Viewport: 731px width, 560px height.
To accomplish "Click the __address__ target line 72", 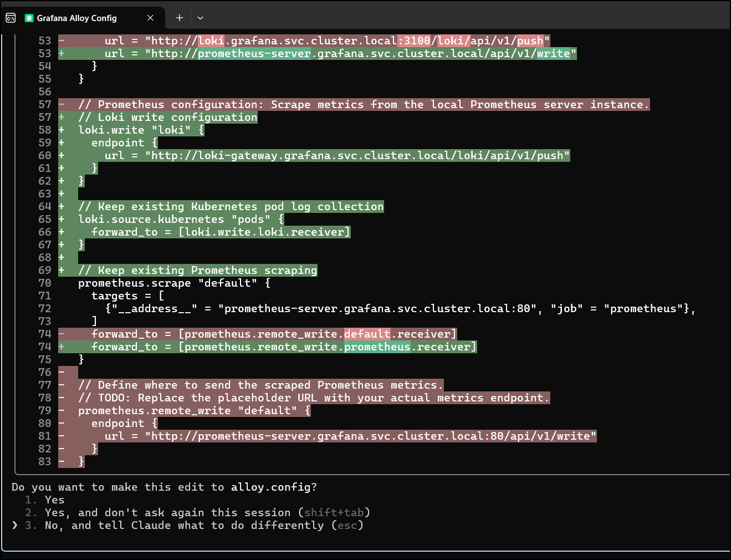I will coord(400,308).
